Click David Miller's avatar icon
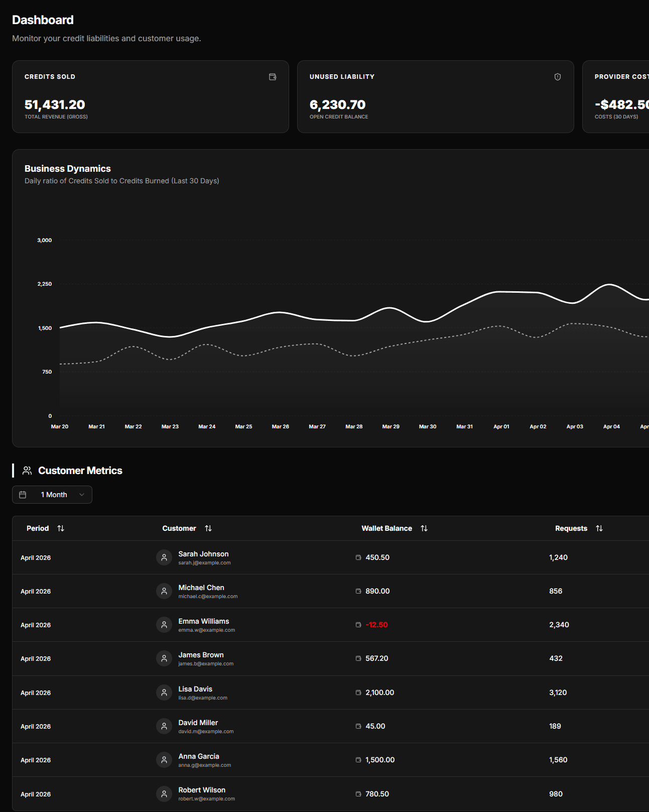Screen dimensions: 649x812 pos(164,726)
